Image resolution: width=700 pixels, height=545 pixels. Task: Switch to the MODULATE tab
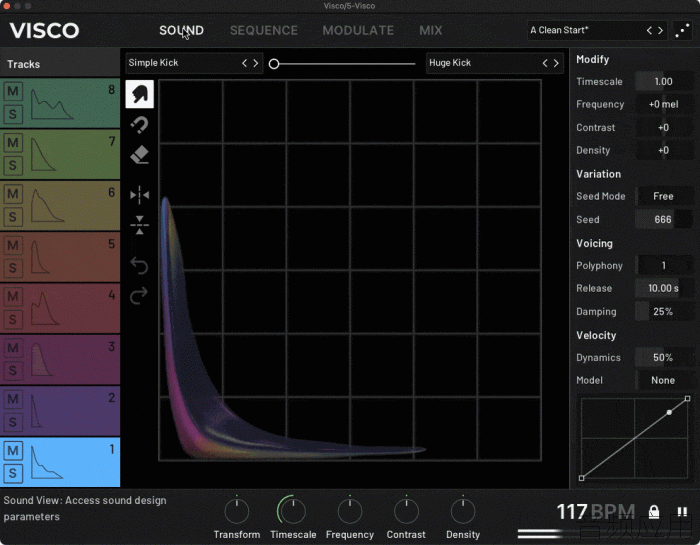358,30
